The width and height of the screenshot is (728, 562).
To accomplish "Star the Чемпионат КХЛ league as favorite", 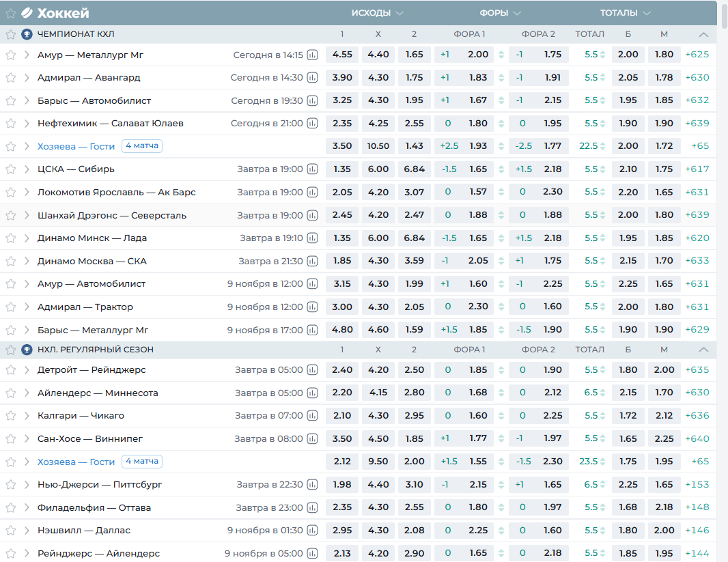I will 10,34.
